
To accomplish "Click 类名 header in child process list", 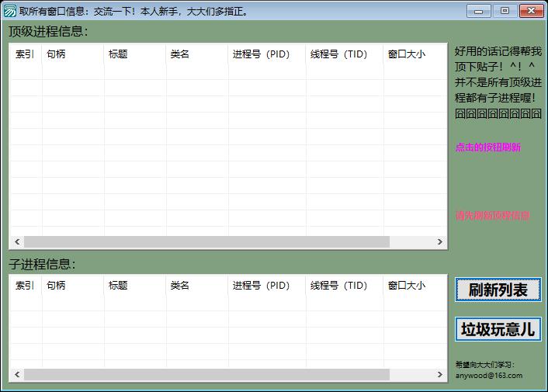I will pos(197,286).
